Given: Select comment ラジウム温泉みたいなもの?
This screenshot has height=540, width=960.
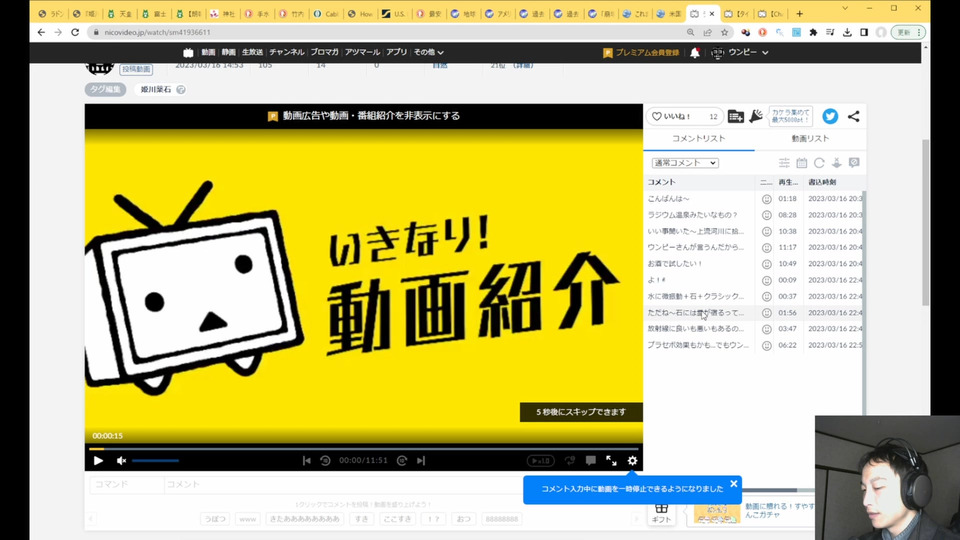Looking at the screenshot, I should tap(692, 215).
